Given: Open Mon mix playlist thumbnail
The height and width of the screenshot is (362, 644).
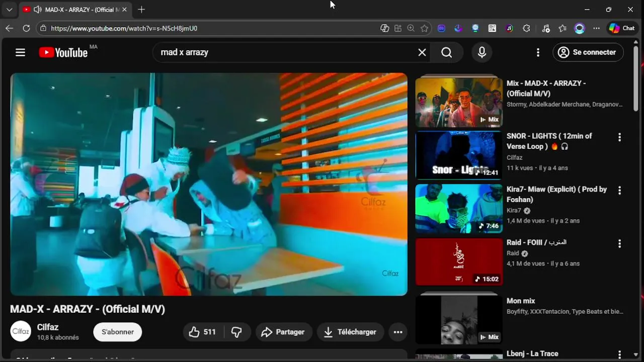Looking at the screenshot, I should point(459,320).
